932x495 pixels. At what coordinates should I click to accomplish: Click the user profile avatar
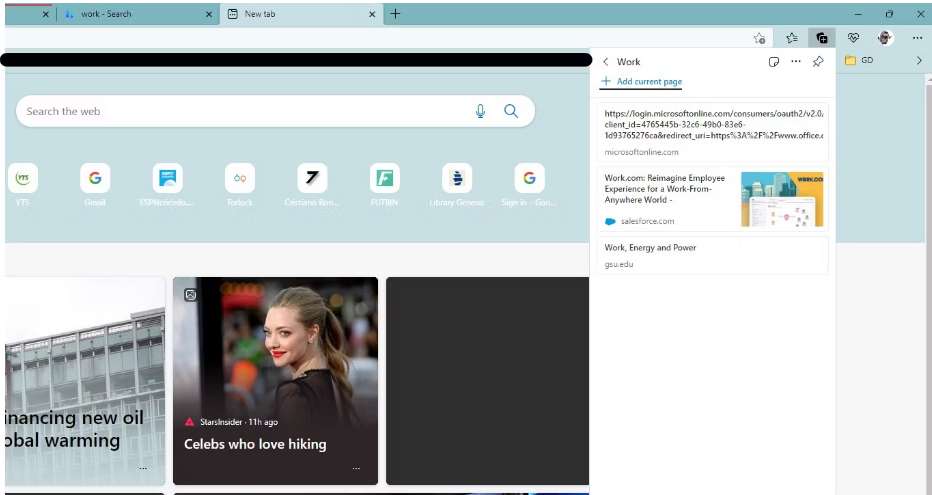(885, 38)
